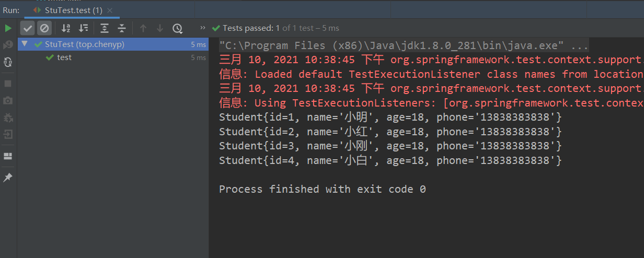The image size is (644, 258).
Task: Click 'Process finished with exit code 0' line
Action: click(323, 189)
